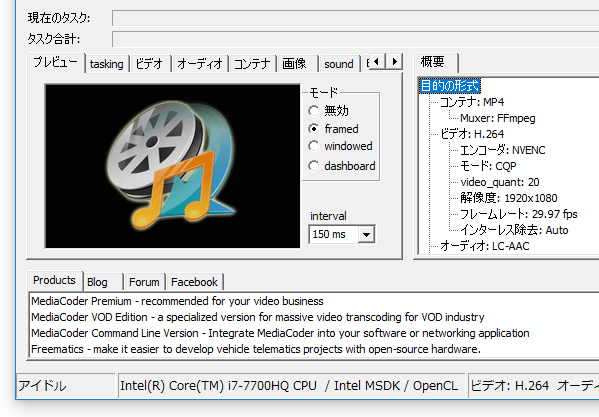Viewport: 599px width, 417px height.
Task: Select the 目的の形式 tree root
Action: coord(450,86)
